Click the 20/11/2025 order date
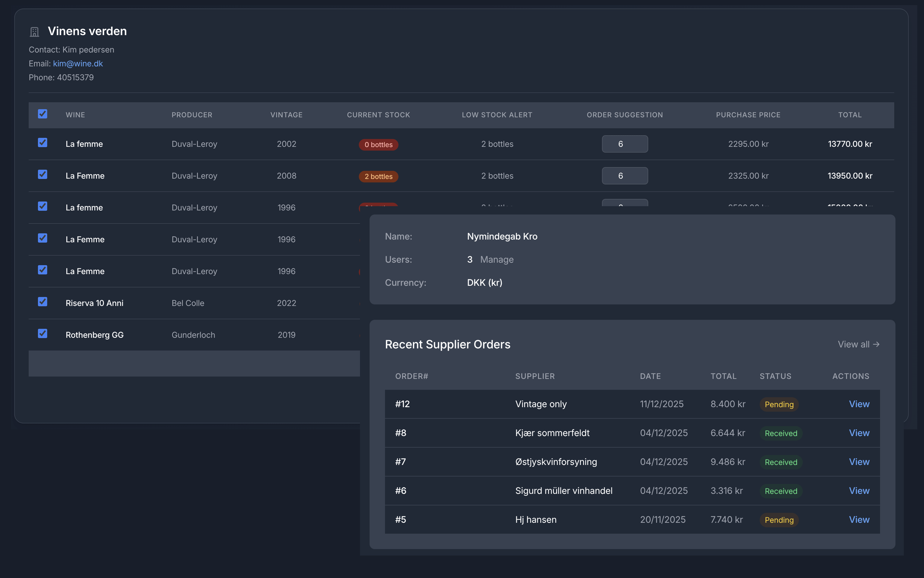This screenshot has width=924, height=578. 663,520
